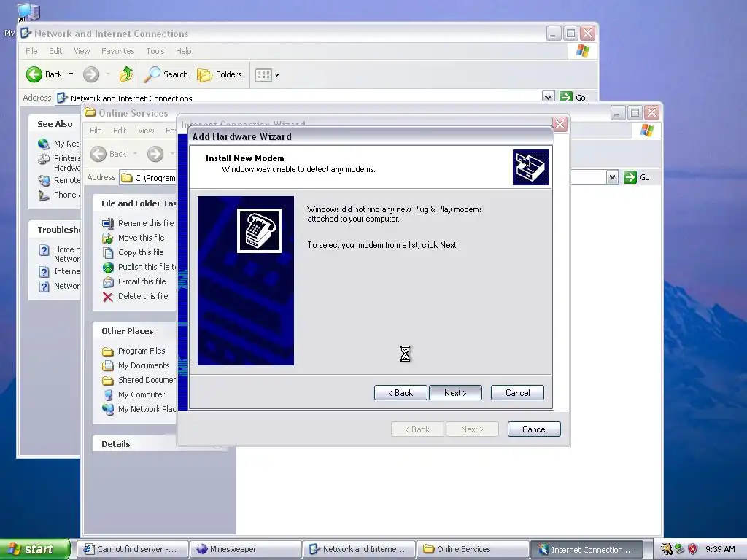Click the Internet Explorer troubleshooter help icon

coord(44,272)
